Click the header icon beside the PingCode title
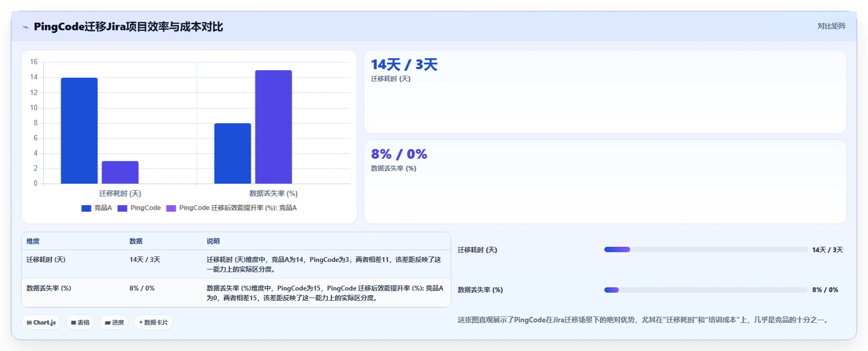This screenshot has height=351, width=868. 25,27
